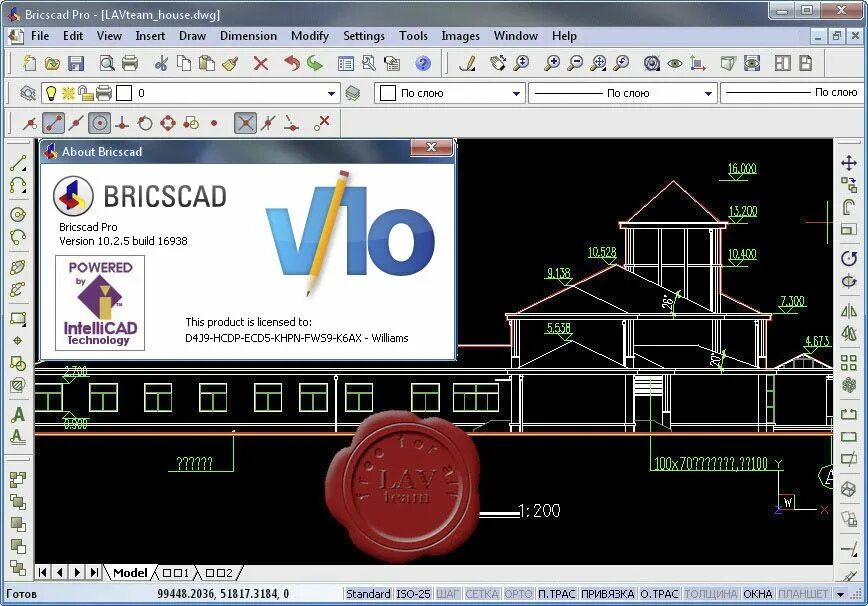
Task: Toggle Intersection entity snap
Action: 245,123
